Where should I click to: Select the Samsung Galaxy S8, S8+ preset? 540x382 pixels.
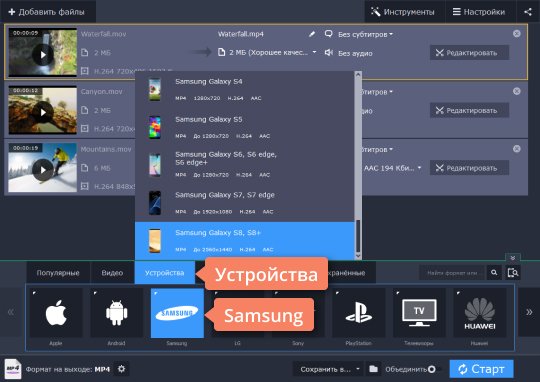245,240
